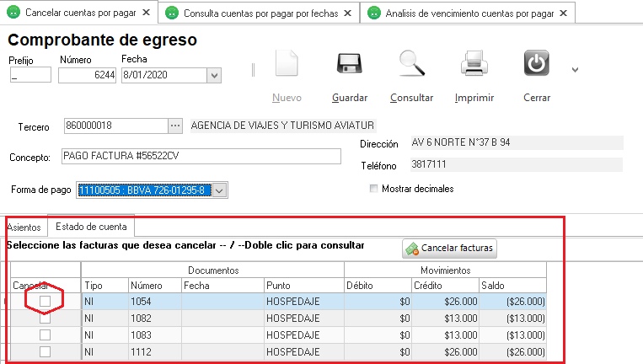Click the Concepto field PAGO FACTURA #56522CV
Viewport: 643px width, 364px height.
tap(201, 156)
